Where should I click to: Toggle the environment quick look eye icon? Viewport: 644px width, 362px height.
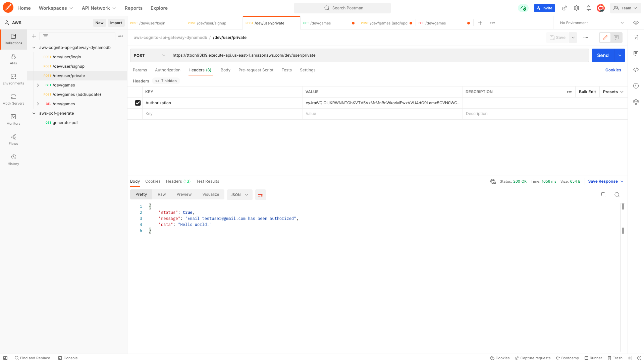pos(636,23)
